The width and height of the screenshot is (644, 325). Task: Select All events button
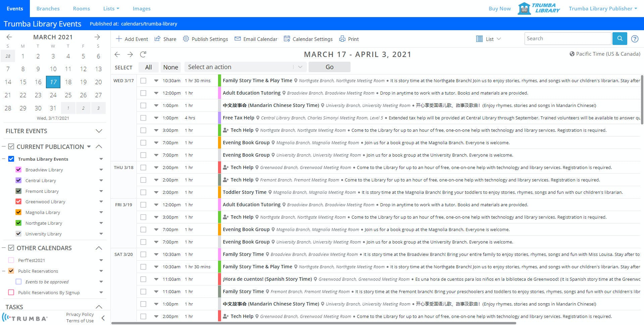pos(148,67)
